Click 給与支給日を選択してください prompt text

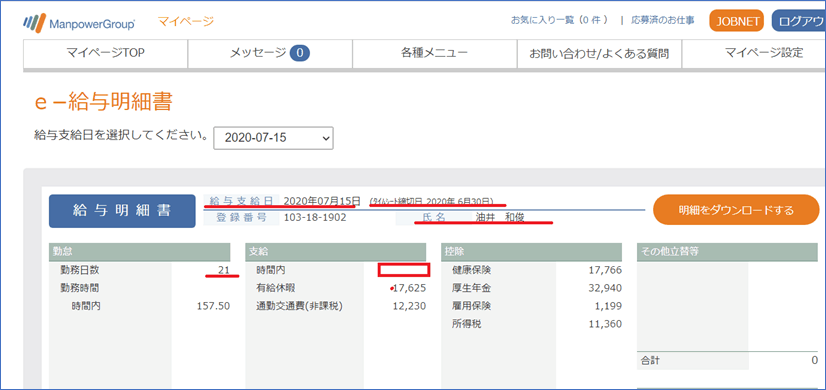click(121, 136)
